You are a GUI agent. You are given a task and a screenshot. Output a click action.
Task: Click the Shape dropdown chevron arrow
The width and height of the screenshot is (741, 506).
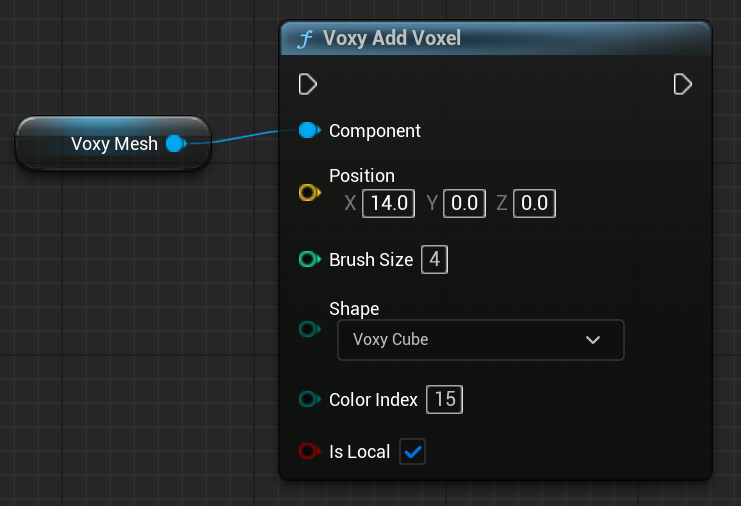click(x=593, y=340)
